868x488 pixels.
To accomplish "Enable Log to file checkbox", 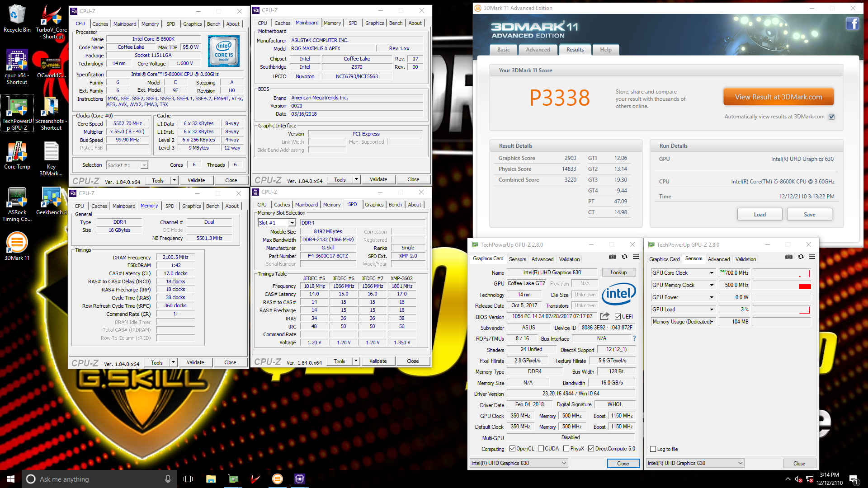I will (x=653, y=449).
